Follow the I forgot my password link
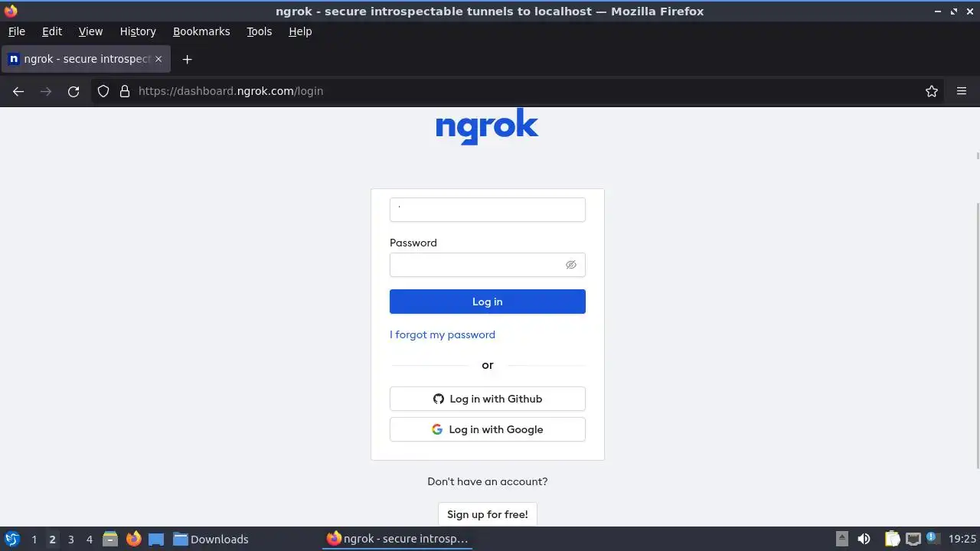 pyautogui.click(x=443, y=334)
